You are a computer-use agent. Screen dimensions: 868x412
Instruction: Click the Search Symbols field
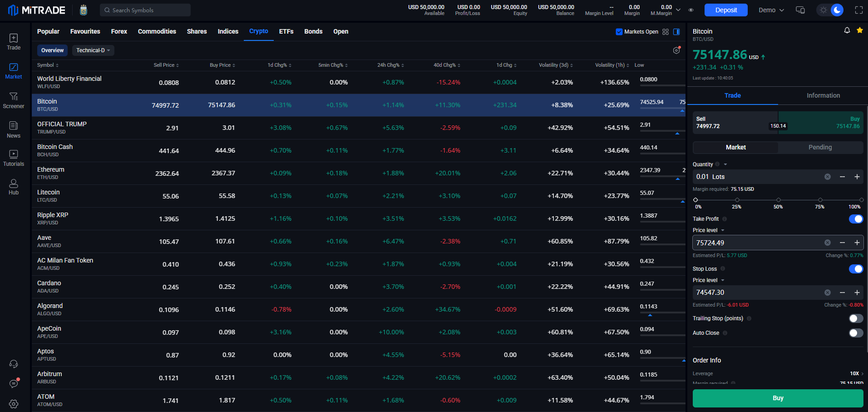(x=145, y=10)
